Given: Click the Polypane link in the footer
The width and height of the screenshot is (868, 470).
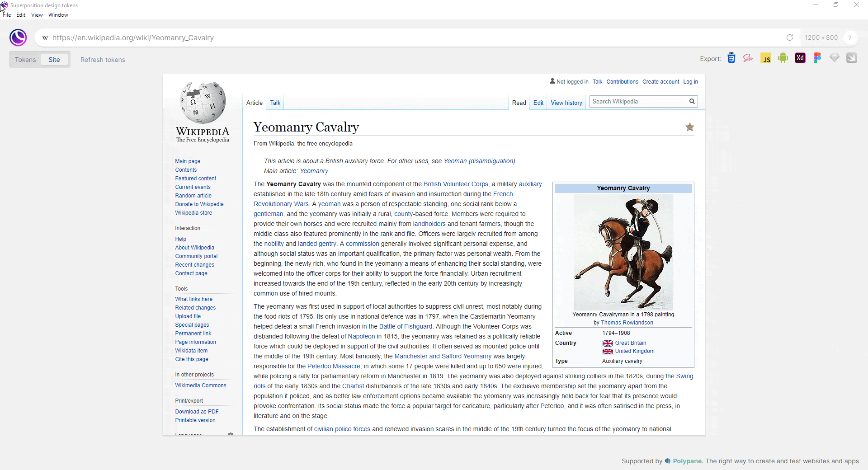Looking at the screenshot, I should (x=687, y=461).
